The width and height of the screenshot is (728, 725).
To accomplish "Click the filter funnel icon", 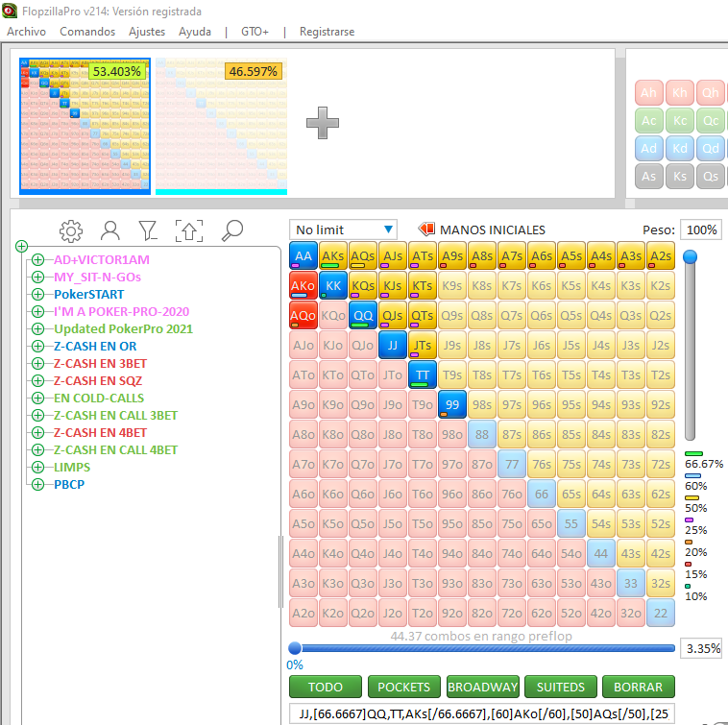I will [148, 230].
